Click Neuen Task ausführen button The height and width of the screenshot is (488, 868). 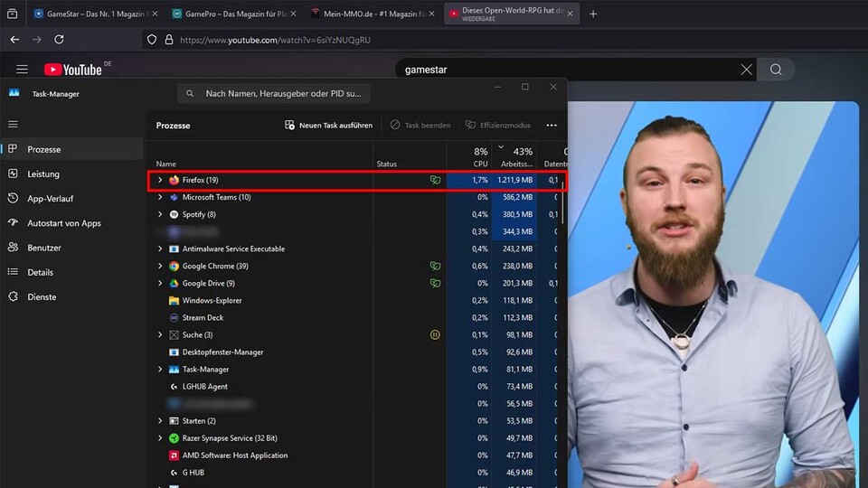click(328, 126)
